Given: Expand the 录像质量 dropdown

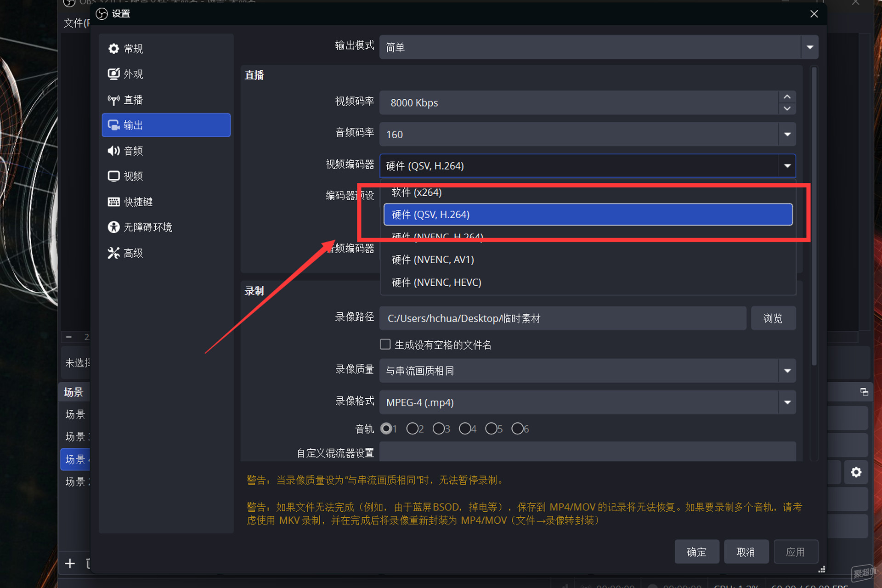Looking at the screenshot, I should pyautogui.click(x=787, y=371).
